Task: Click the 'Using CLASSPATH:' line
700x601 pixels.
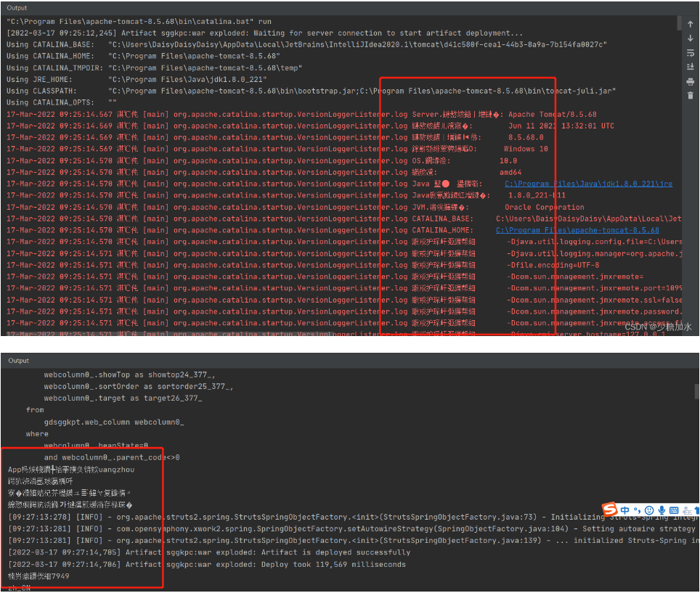Action: (312, 91)
